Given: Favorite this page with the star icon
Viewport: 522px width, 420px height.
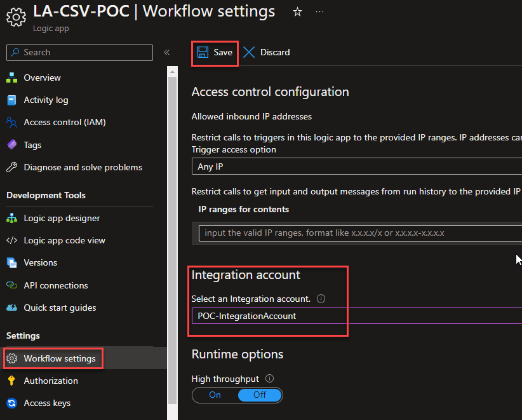Looking at the screenshot, I should click(x=297, y=12).
